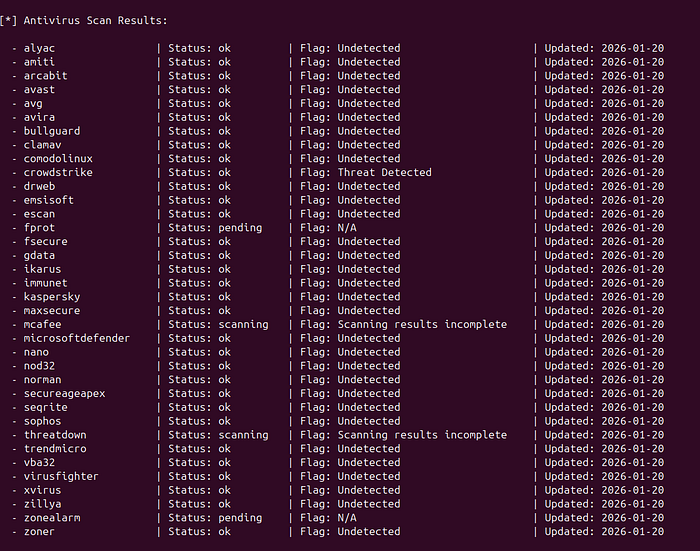Click the avast engine name
This screenshot has width=700, height=551.
pos(39,90)
